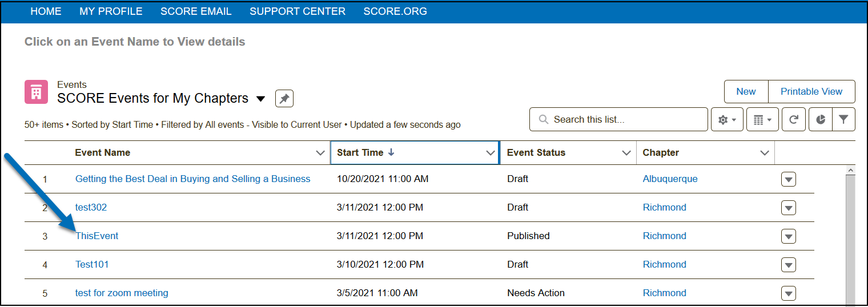Expand the list view selector arrow
The width and height of the screenshot is (868, 307).
pyautogui.click(x=260, y=99)
